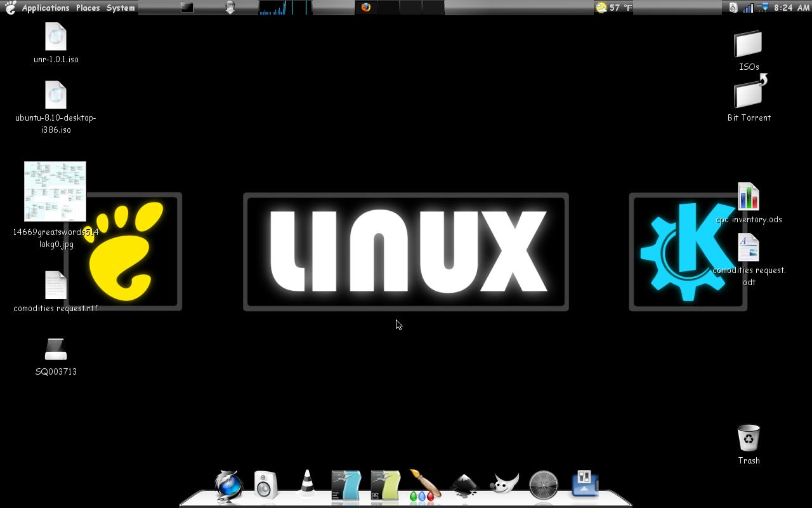Image resolution: width=812 pixels, height=508 pixels.
Task: Select the ubuntu-8.10-desktop-i386.iso file icon
Action: [56, 95]
